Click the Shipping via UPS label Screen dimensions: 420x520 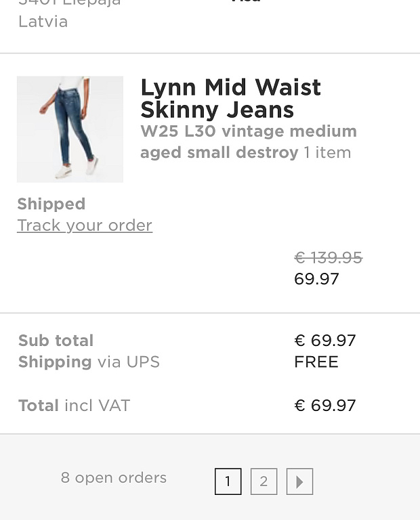89,362
